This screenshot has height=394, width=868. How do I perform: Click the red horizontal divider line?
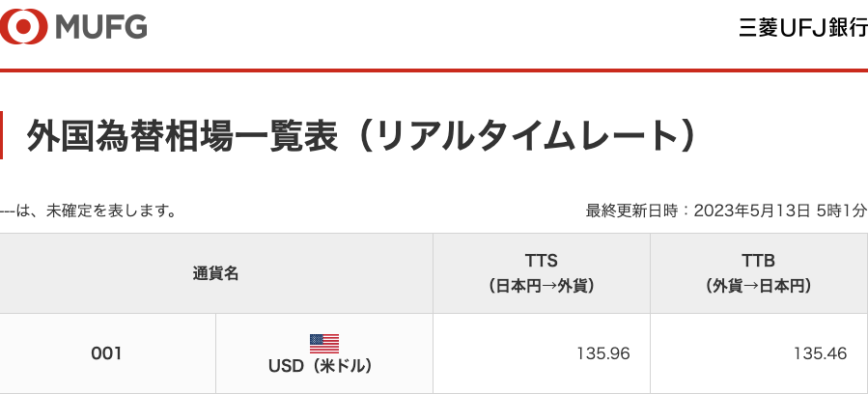click(x=434, y=70)
